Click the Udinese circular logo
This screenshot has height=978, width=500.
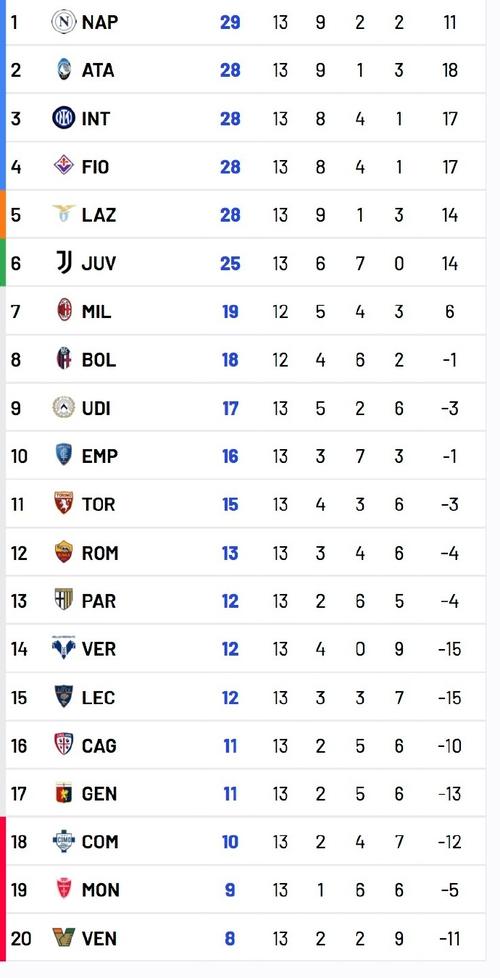[63, 407]
